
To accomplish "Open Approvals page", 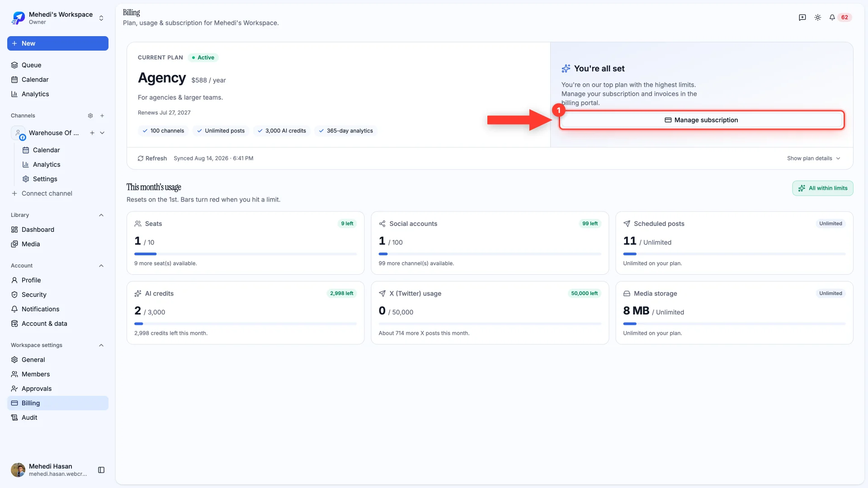I will pyautogui.click(x=58, y=389).
